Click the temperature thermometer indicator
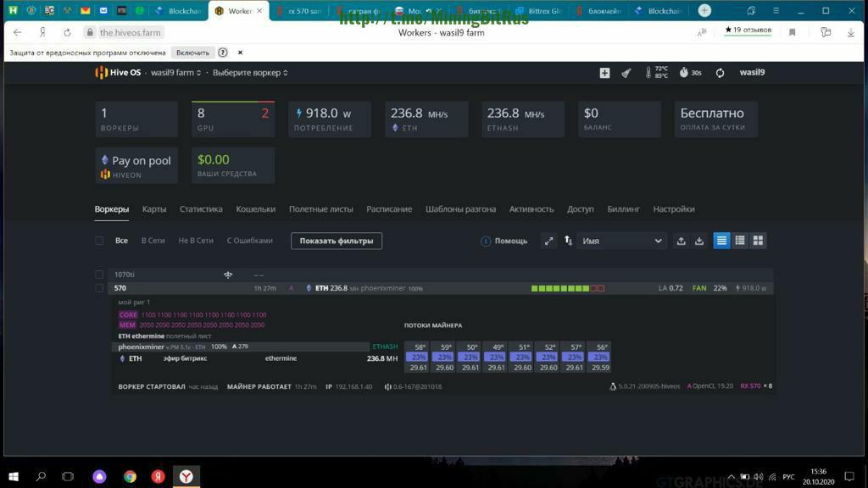Image resolution: width=868 pixels, height=488 pixels. tap(648, 73)
